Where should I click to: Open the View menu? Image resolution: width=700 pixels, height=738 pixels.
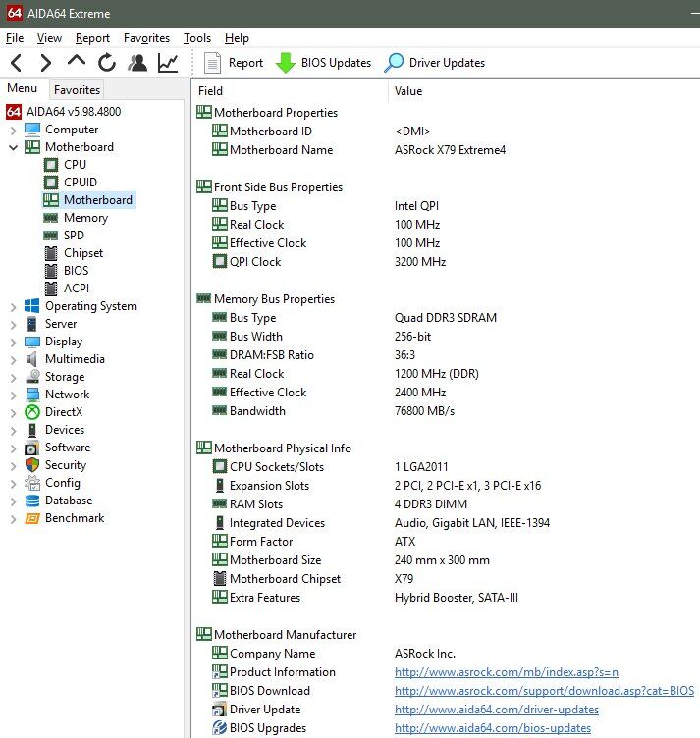tap(49, 38)
